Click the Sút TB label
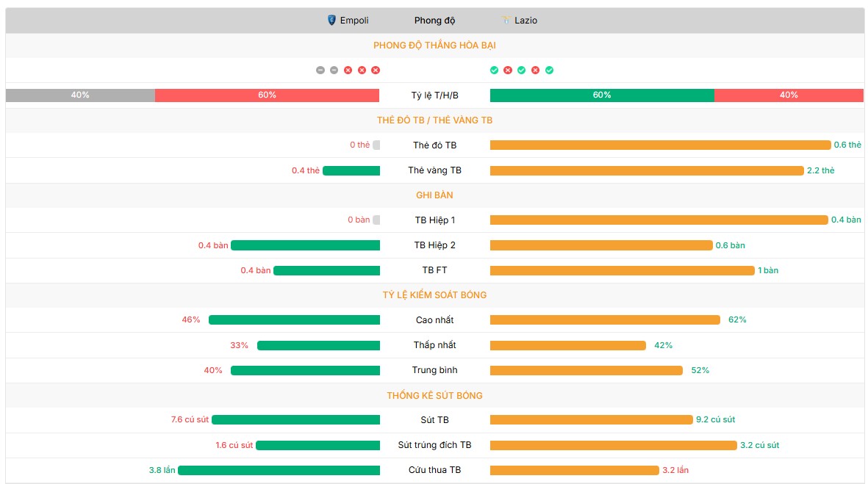Viewport: 868px width, 484px height. pyautogui.click(x=434, y=420)
